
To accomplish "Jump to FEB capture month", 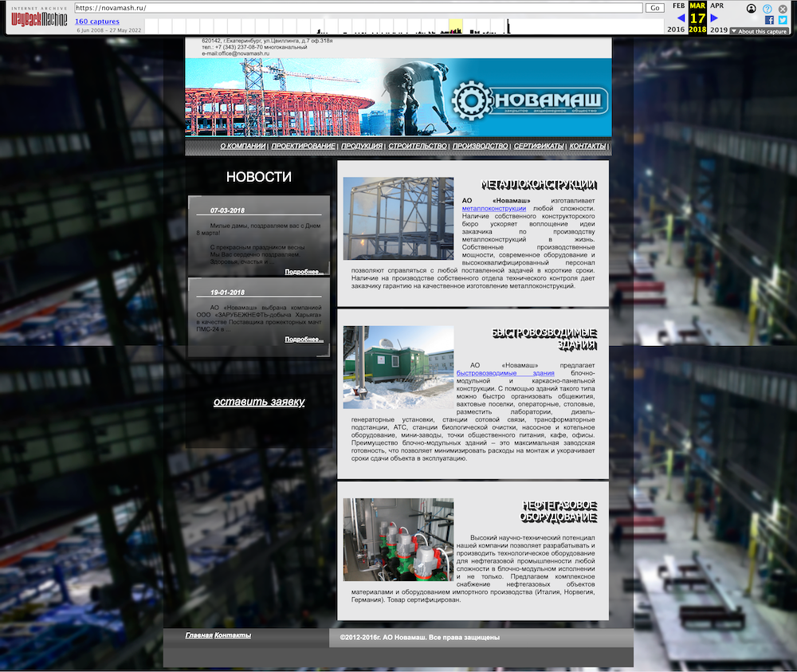I will pos(678,6).
